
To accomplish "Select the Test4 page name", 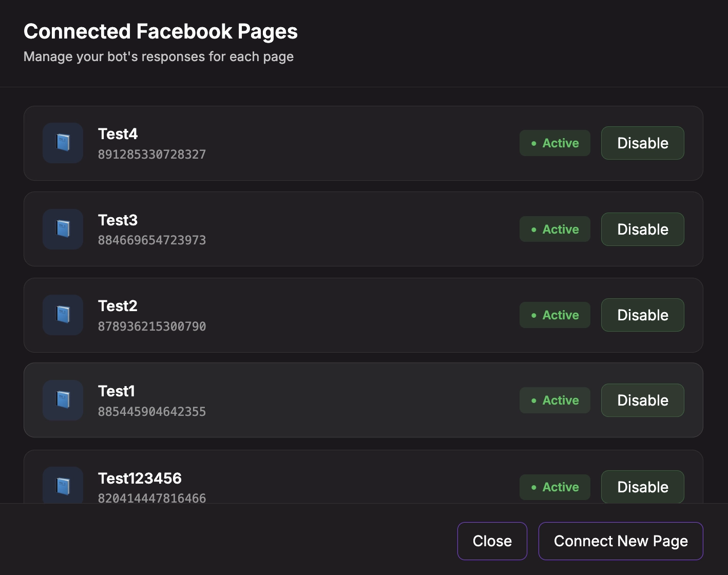I will (x=118, y=134).
